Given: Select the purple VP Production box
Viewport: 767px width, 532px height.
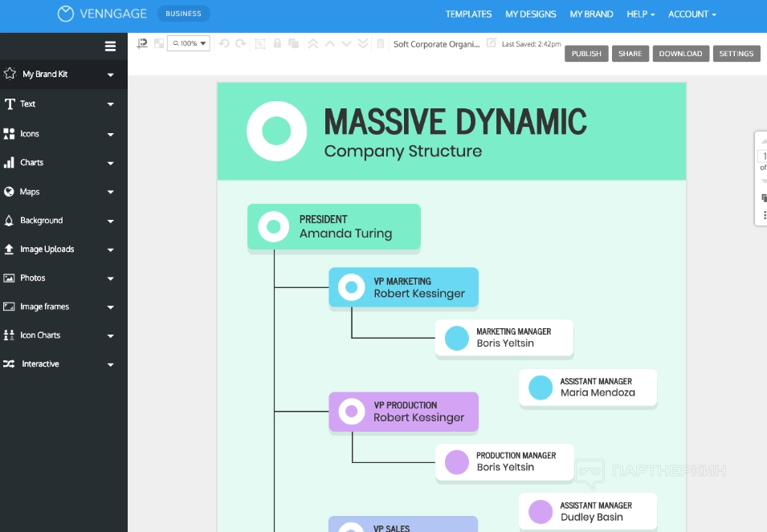Looking at the screenshot, I should (403, 412).
